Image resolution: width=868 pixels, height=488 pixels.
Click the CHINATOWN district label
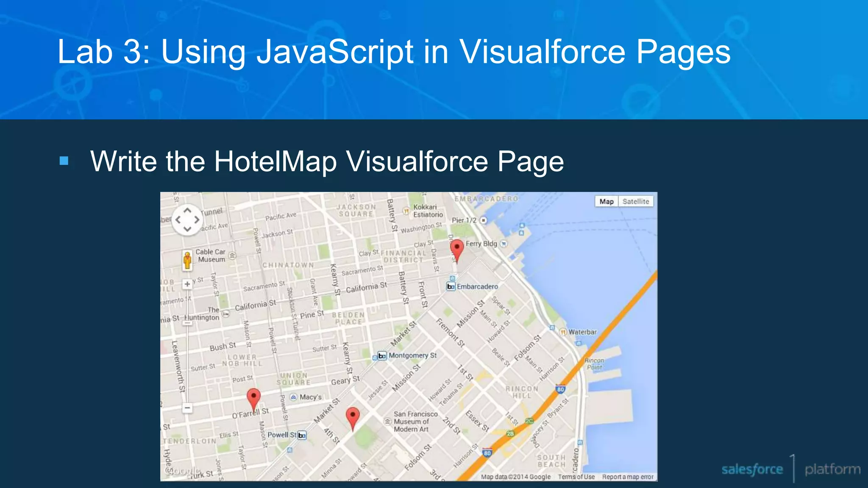tap(288, 265)
